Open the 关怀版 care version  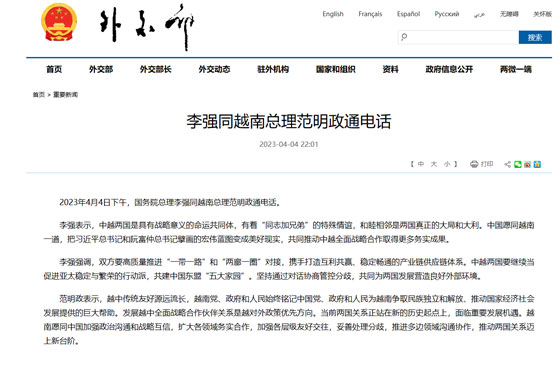[x=542, y=14]
